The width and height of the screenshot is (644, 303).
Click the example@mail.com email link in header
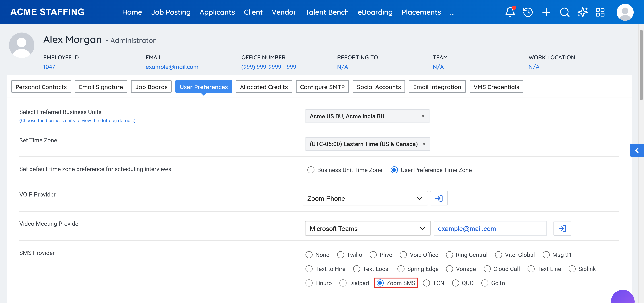click(172, 67)
